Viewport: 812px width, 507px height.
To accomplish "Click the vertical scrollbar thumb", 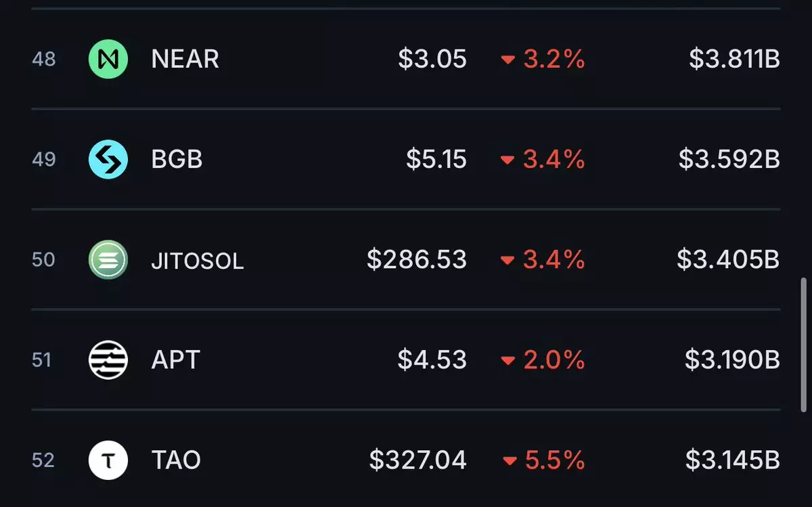I will click(804, 343).
